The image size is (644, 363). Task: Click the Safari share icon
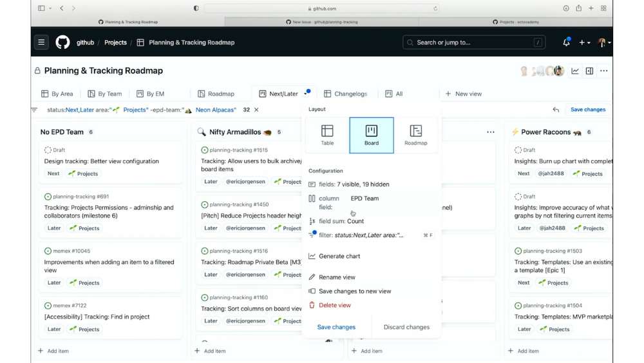[x=578, y=8]
